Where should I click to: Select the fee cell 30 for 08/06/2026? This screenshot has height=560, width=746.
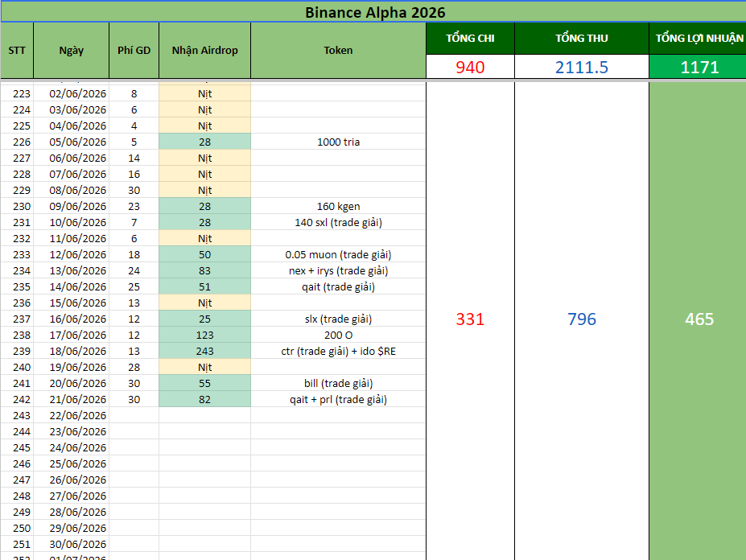click(134, 191)
